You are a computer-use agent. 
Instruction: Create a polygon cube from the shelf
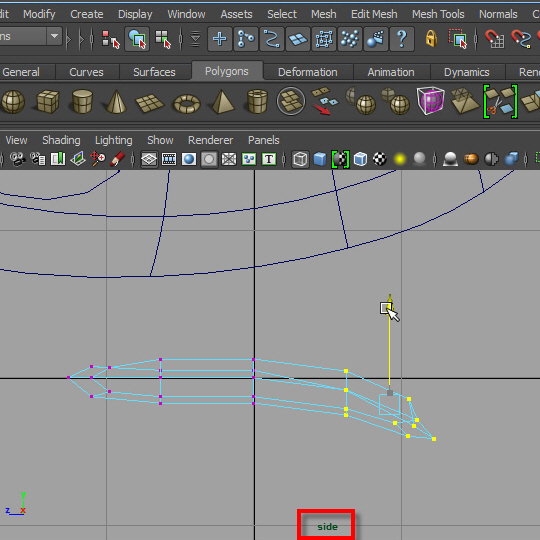[48, 101]
